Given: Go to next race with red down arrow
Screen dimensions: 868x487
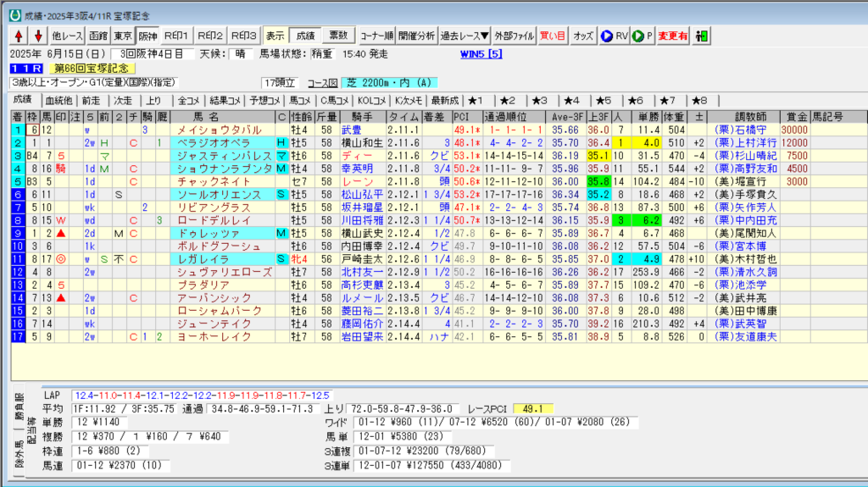Looking at the screenshot, I should [x=38, y=36].
